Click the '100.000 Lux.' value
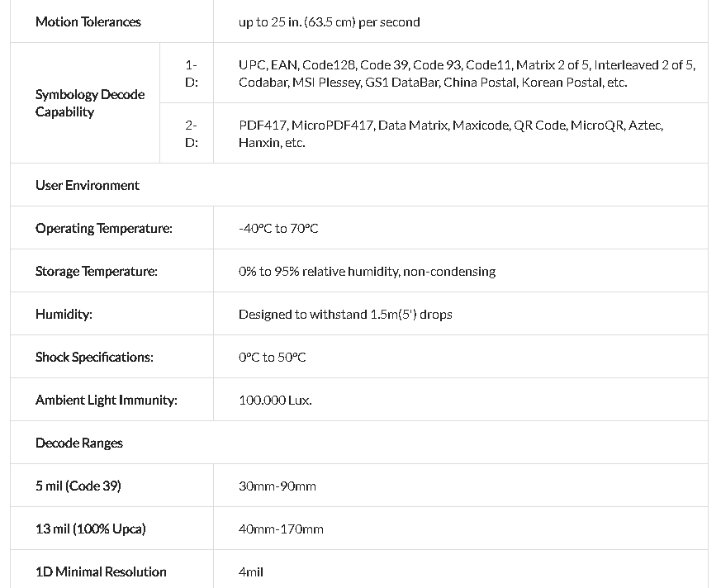721x588 pixels. click(x=275, y=401)
